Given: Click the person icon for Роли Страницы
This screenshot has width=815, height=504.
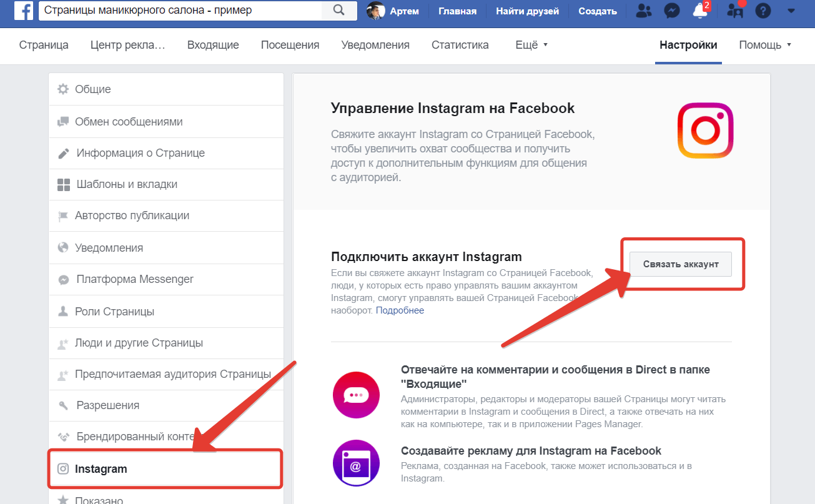Looking at the screenshot, I should (63, 311).
